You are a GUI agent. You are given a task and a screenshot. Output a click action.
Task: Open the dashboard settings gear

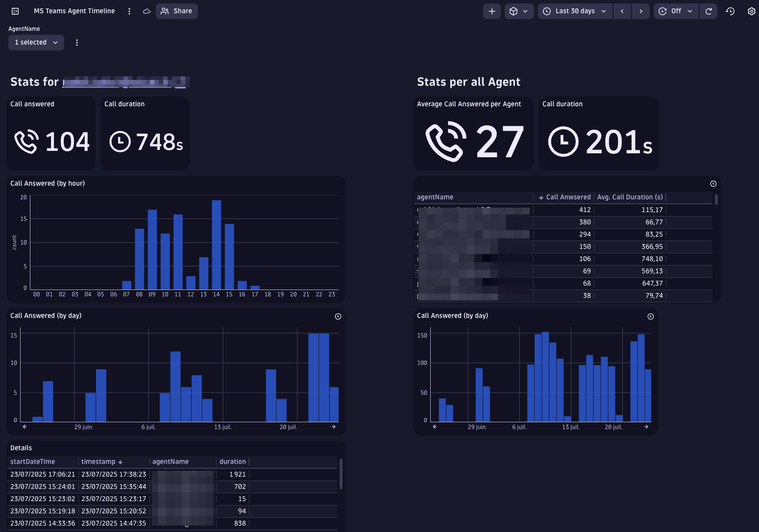click(751, 11)
